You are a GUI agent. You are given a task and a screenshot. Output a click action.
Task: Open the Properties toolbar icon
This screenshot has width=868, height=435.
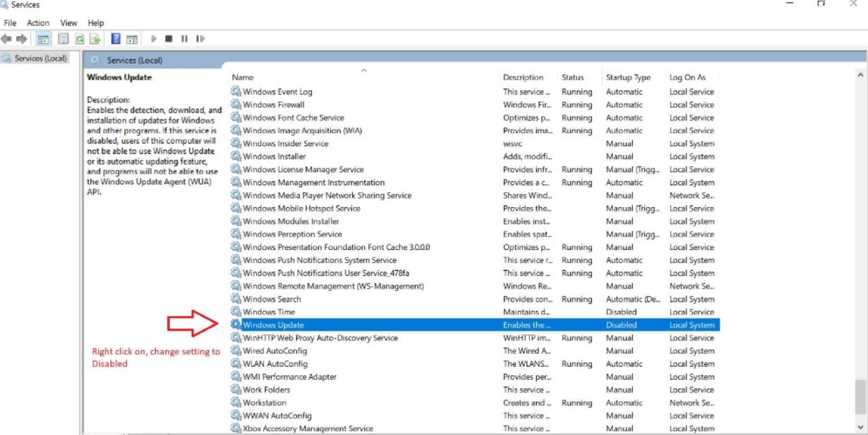(63, 39)
